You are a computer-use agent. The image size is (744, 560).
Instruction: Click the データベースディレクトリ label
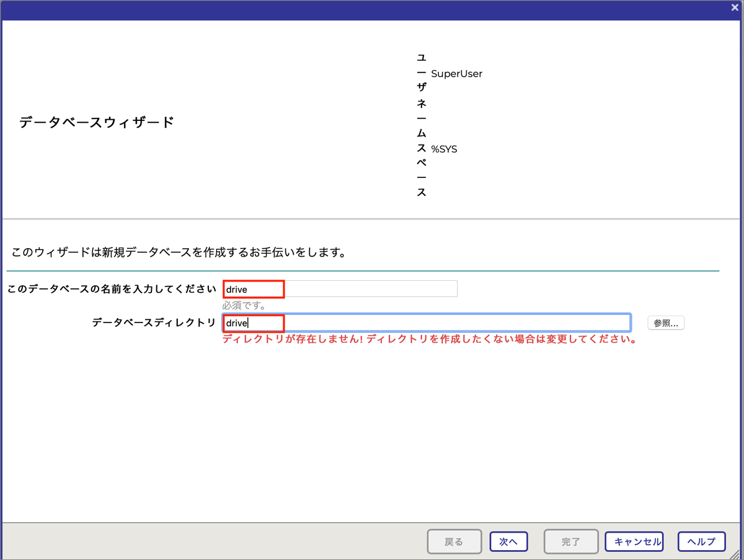(x=154, y=322)
